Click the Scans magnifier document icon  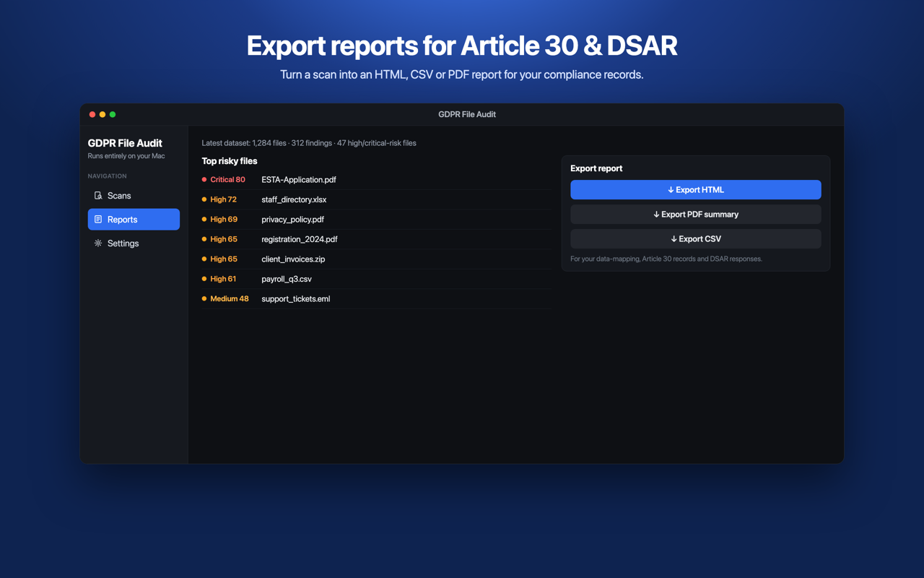click(x=98, y=196)
